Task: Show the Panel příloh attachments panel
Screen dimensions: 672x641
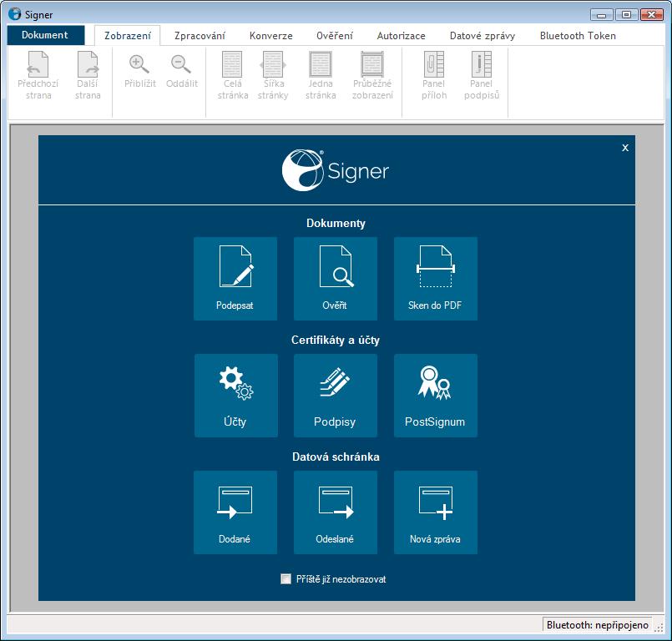Action: tap(434, 76)
